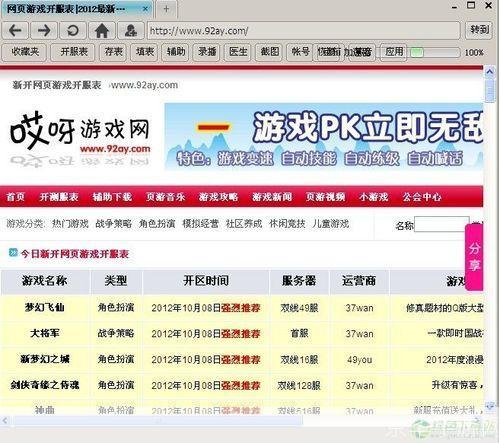Open the 页游音乐 nav menu item
Image resolution: width=500 pixels, height=443 pixels.
(165, 197)
